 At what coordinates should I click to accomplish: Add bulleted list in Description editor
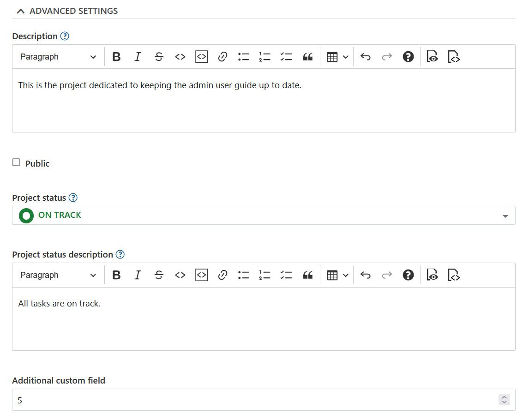pyautogui.click(x=243, y=57)
